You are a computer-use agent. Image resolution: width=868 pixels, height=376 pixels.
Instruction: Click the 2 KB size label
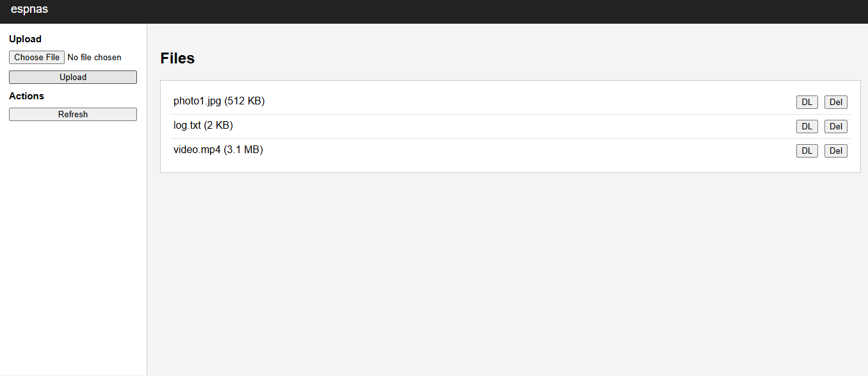219,126
